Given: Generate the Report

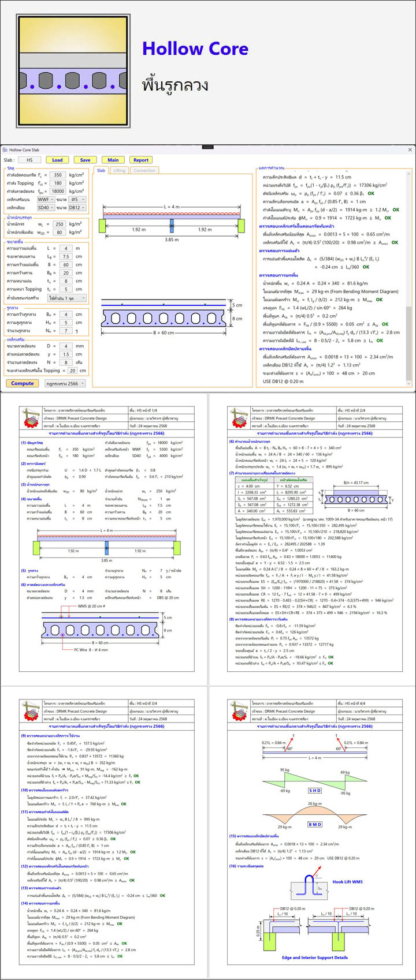Looking at the screenshot, I should [141, 160].
